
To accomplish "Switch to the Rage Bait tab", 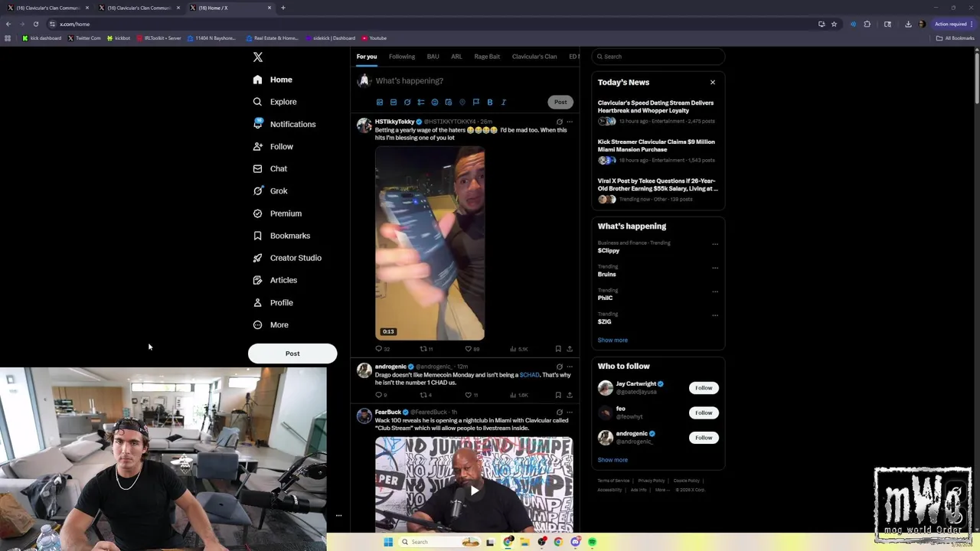I will (x=487, y=57).
